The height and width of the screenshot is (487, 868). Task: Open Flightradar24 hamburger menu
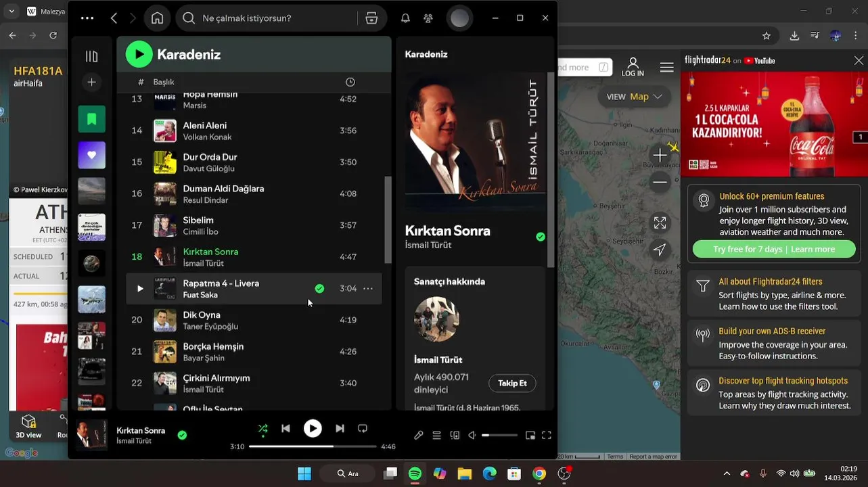pos(666,67)
